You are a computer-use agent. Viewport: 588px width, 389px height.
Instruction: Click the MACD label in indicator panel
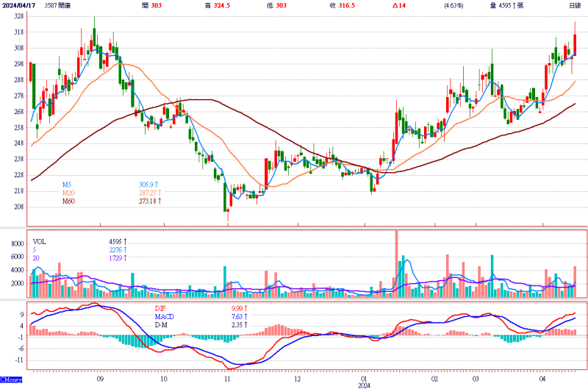166,316
